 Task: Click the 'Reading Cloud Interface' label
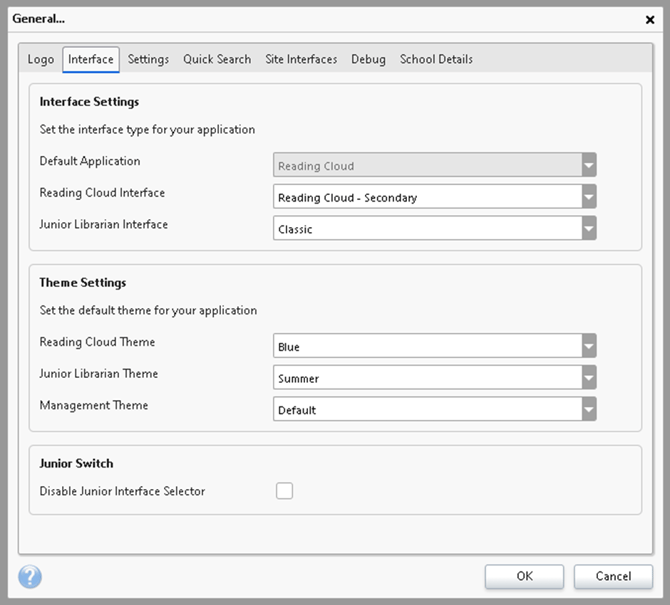(x=102, y=193)
